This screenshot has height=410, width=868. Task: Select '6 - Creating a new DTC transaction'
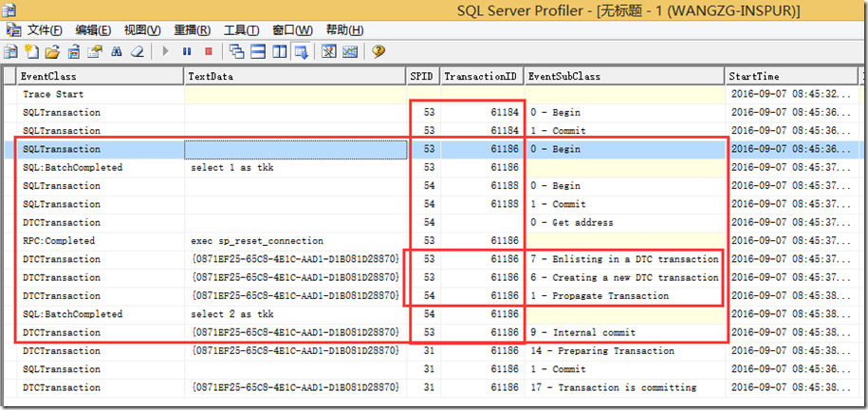click(x=624, y=277)
